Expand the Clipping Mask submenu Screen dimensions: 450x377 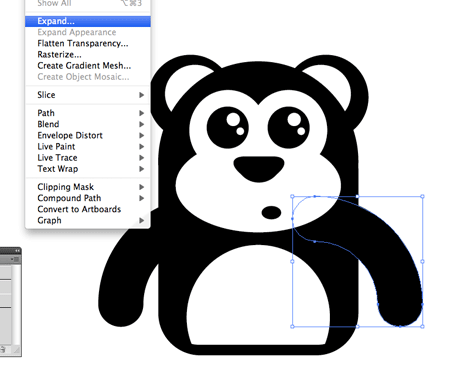coord(142,187)
